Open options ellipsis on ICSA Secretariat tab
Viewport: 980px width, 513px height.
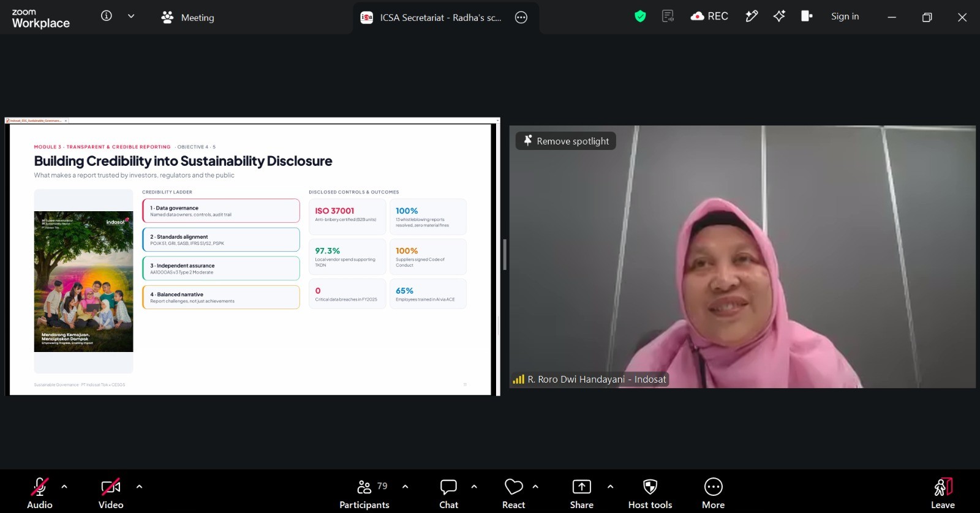click(x=521, y=18)
